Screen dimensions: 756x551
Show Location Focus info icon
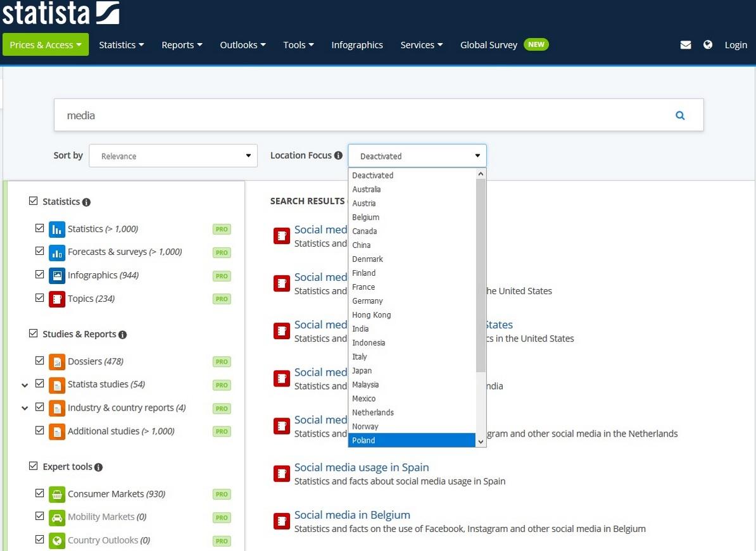click(339, 155)
